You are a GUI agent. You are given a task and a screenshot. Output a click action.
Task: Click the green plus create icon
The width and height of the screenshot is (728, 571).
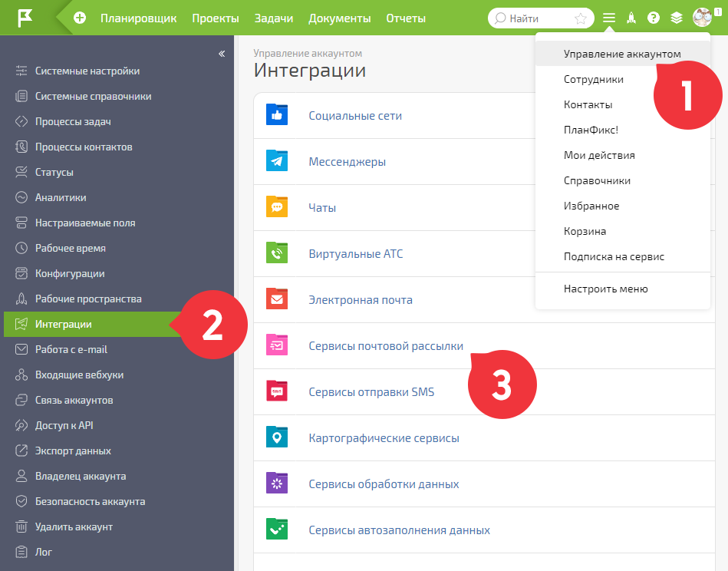80,18
